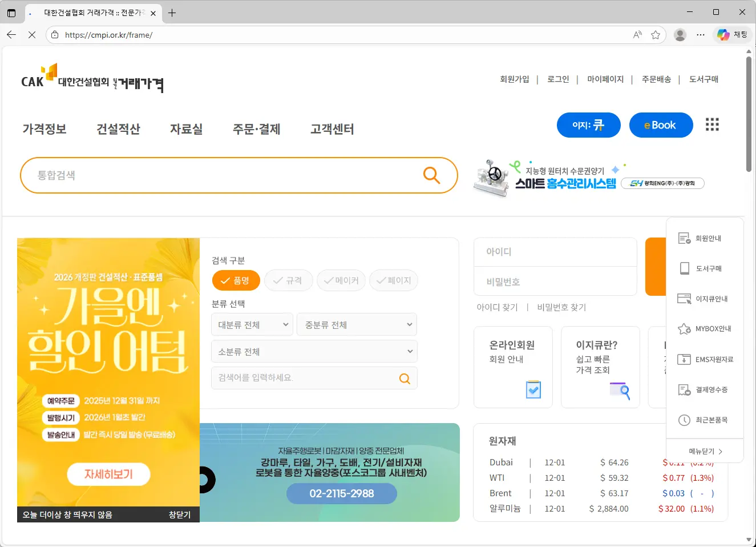Open 도서구매 in the quick sidebar
This screenshot has height=547, width=756.
(x=705, y=268)
